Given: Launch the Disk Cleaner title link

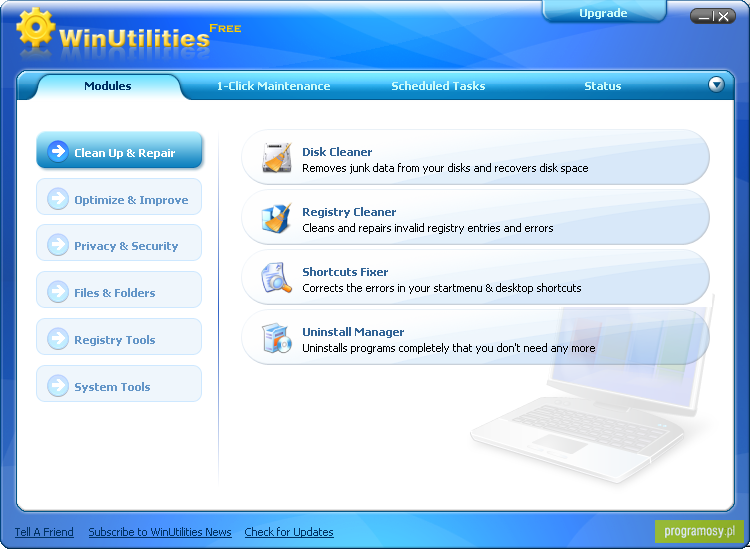Looking at the screenshot, I should (x=337, y=152).
